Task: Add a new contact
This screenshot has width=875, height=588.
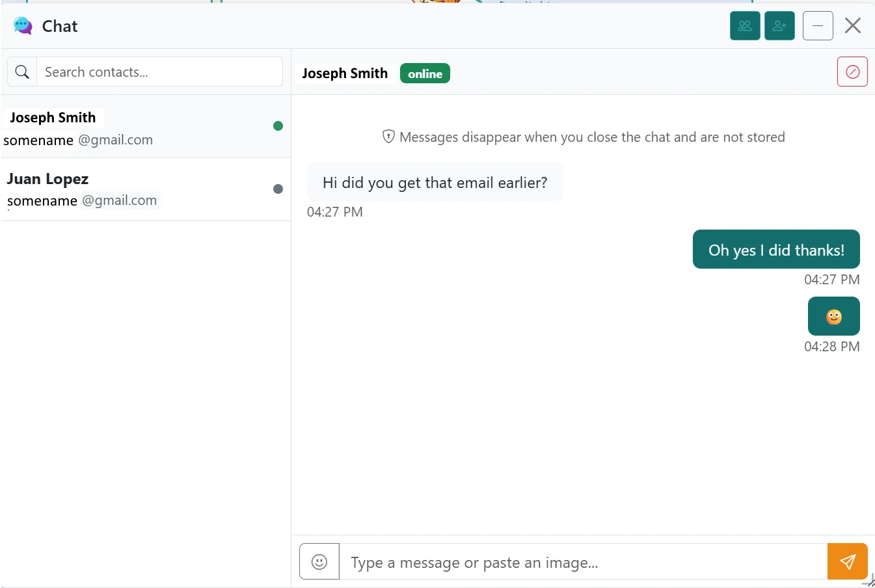Action: [779, 25]
